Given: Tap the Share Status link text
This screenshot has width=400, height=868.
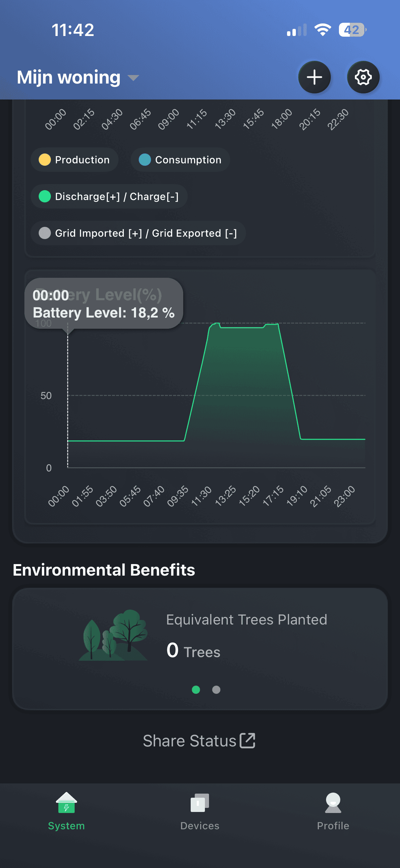Looking at the screenshot, I should click(189, 741).
